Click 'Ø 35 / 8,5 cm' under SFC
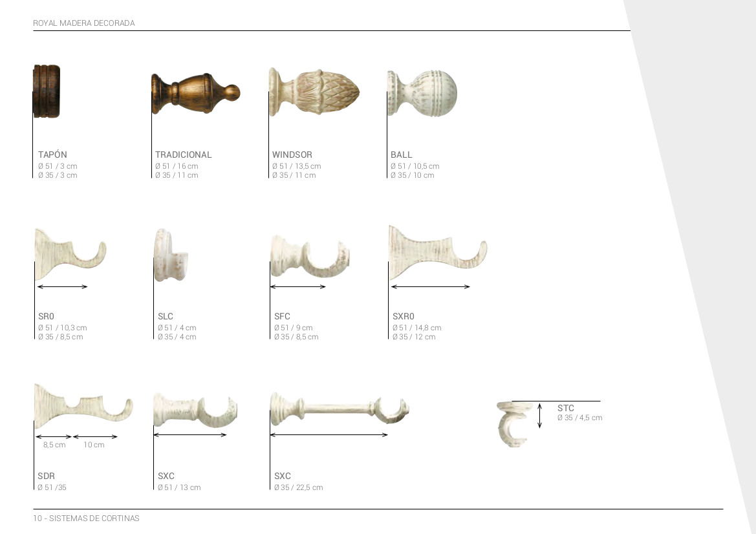 (297, 337)
